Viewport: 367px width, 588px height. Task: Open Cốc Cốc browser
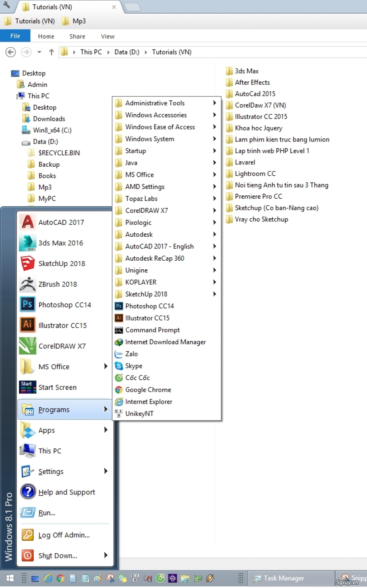pos(167,378)
